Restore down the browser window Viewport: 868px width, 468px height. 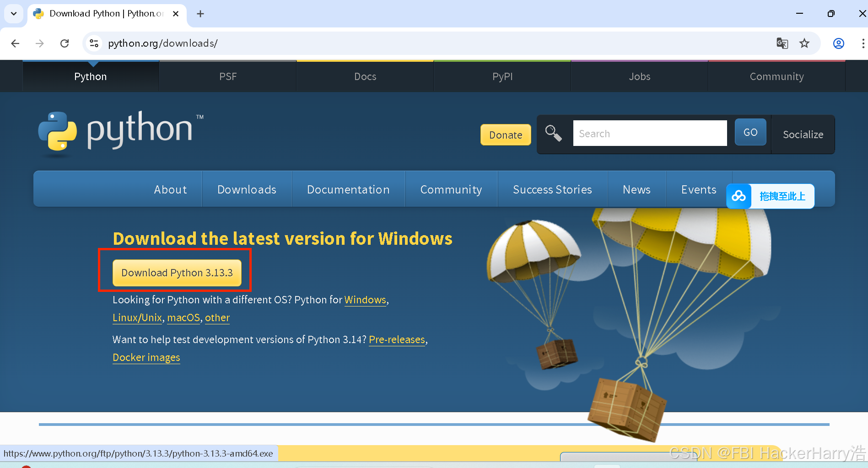coord(831,14)
